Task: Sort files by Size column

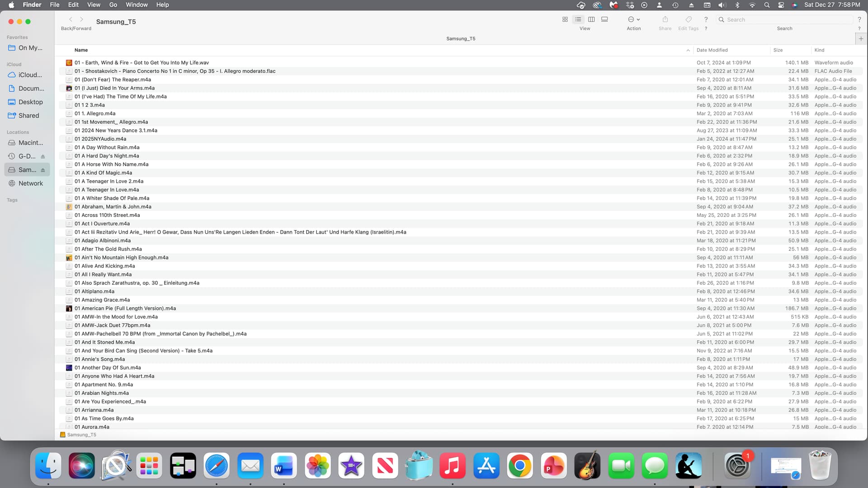Action: coord(778,50)
